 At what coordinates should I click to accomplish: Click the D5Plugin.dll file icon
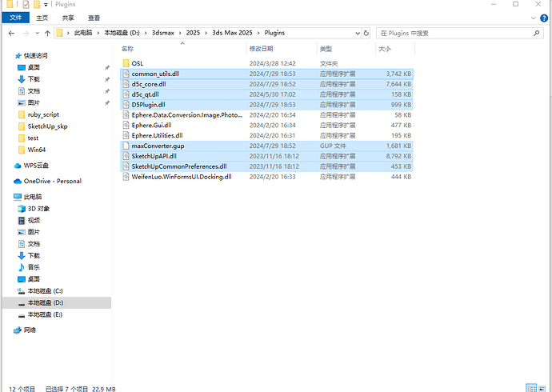[126, 104]
